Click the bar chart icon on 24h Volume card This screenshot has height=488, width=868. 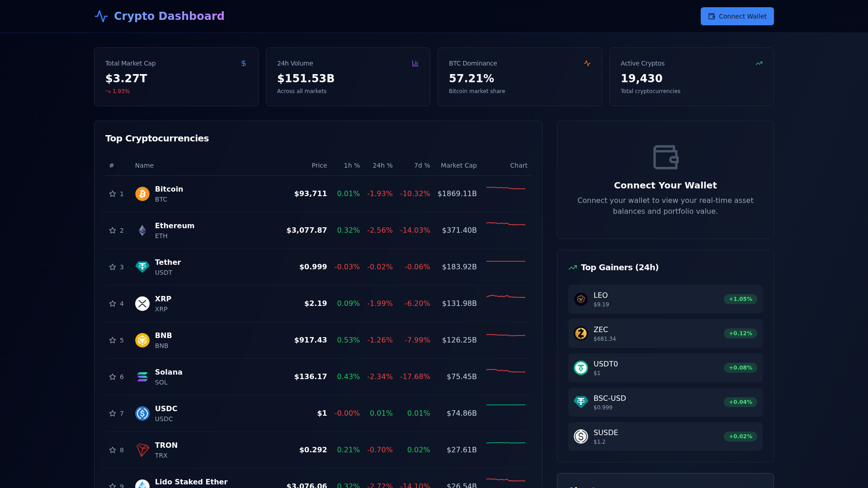point(415,63)
